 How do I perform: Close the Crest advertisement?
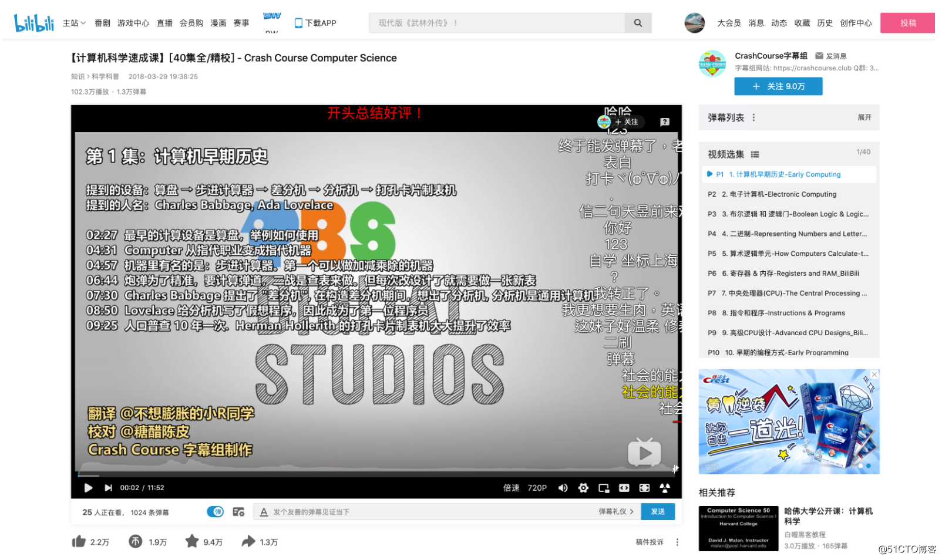coord(874,375)
